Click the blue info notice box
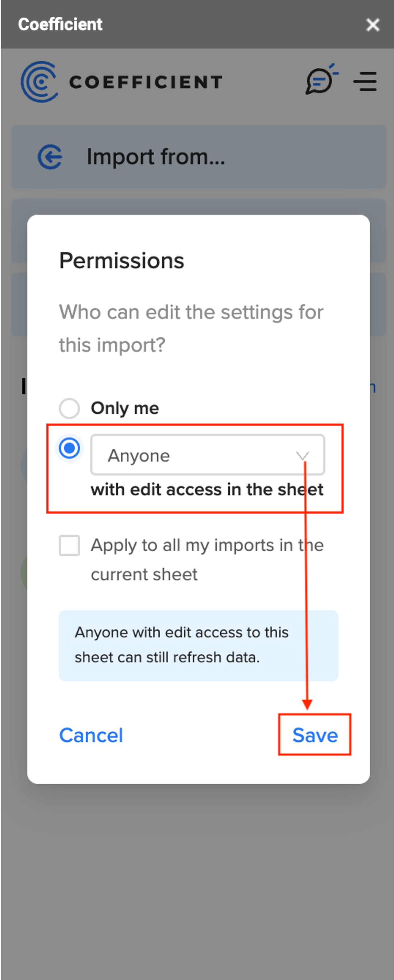Screen dimensions: 394x980 tap(198, 645)
